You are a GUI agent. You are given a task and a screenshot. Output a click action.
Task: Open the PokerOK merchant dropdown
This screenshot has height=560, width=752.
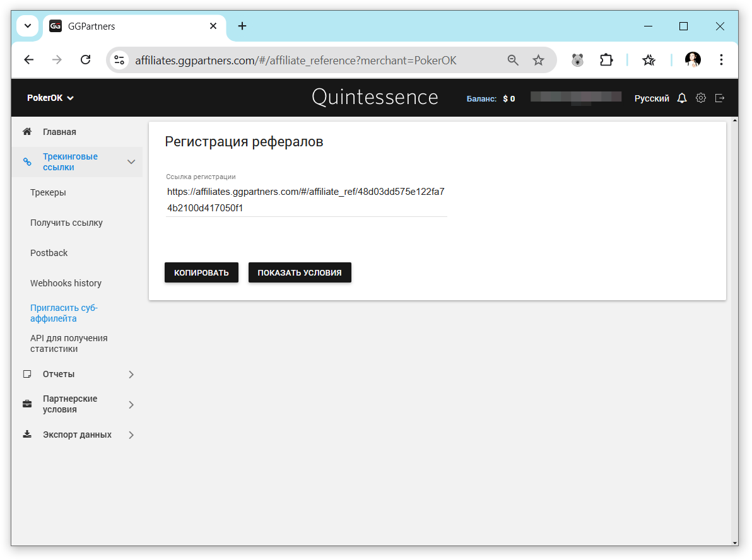(x=50, y=98)
